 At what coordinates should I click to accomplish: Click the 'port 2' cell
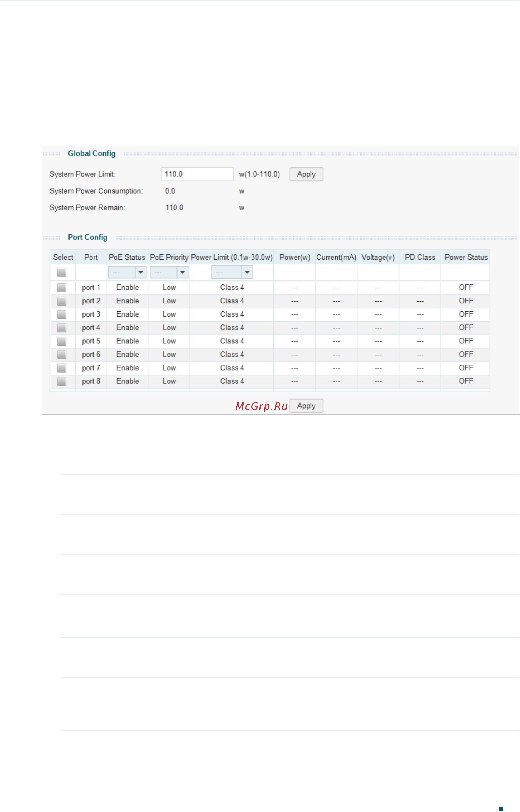coord(91,301)
